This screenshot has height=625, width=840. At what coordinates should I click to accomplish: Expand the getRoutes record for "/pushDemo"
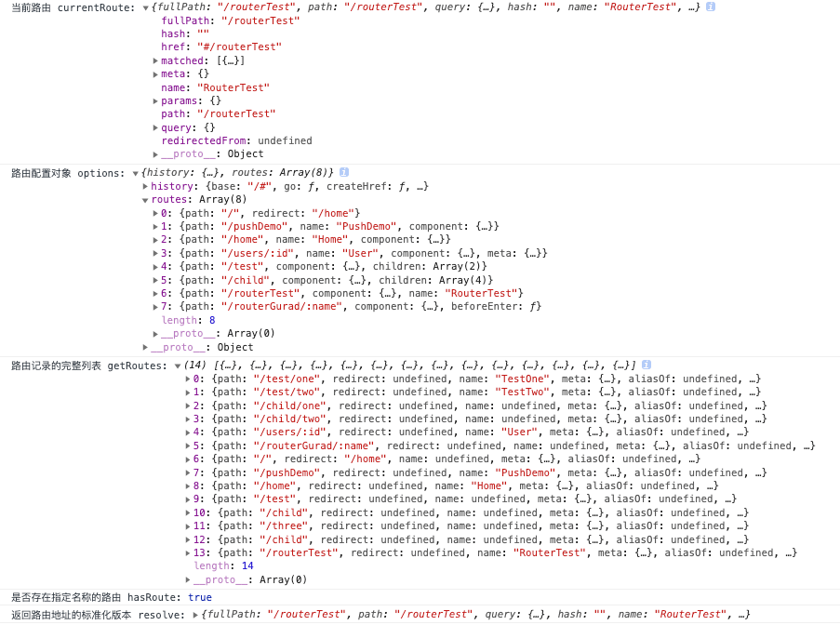pyautogui.click(x=188, y=472)
